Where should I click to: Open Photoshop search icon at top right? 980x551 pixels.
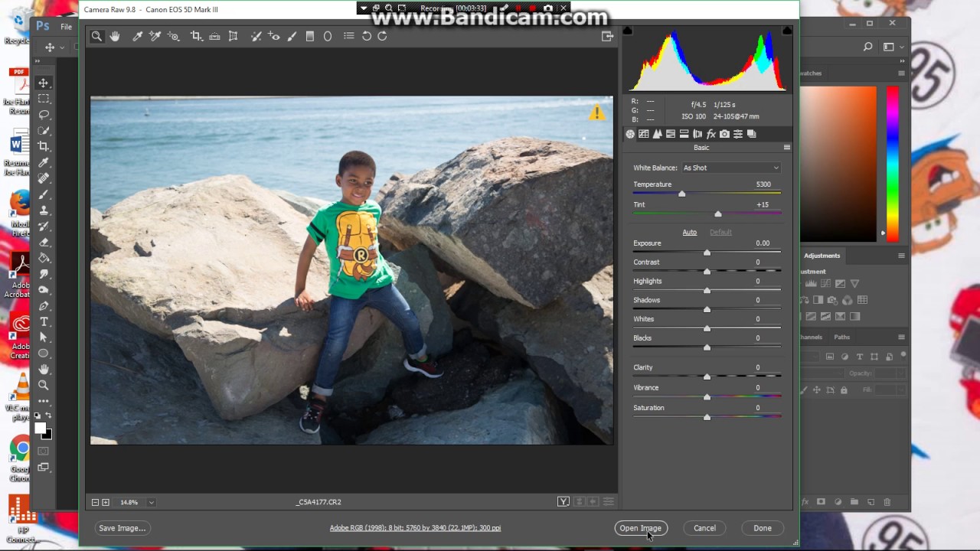[867, 47]
